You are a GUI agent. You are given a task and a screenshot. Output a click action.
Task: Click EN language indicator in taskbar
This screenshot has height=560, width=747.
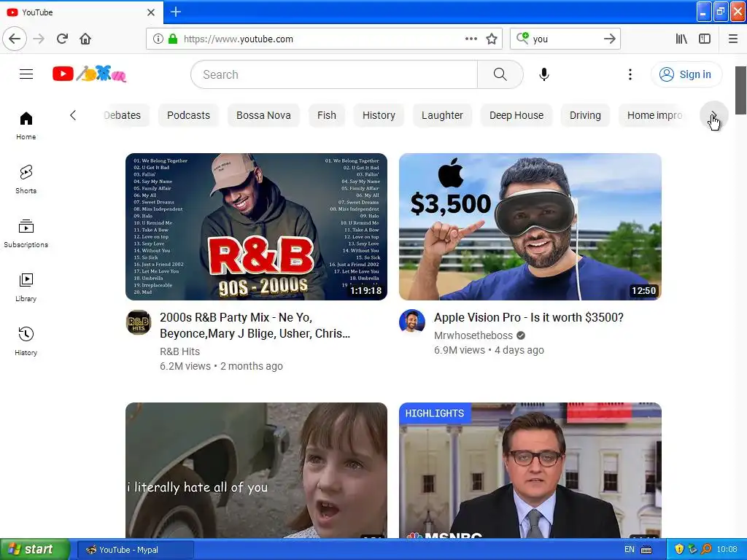coord(629,550)
